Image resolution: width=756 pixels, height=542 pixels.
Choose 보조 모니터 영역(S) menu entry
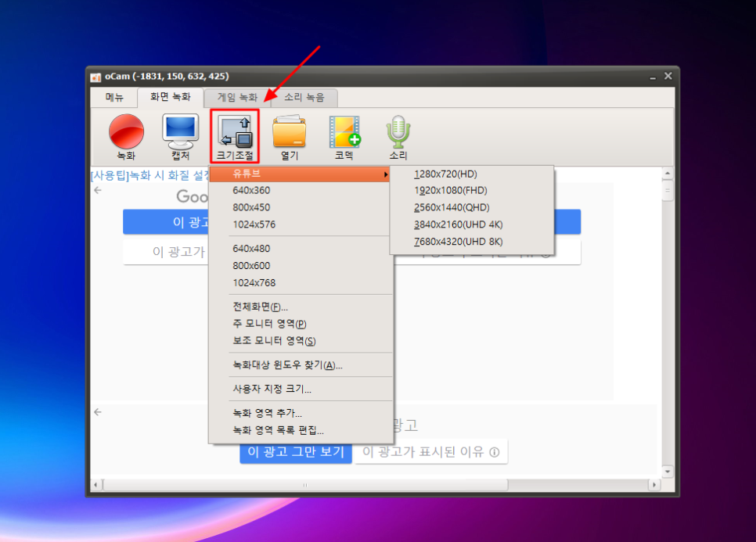tap(301, 341)
